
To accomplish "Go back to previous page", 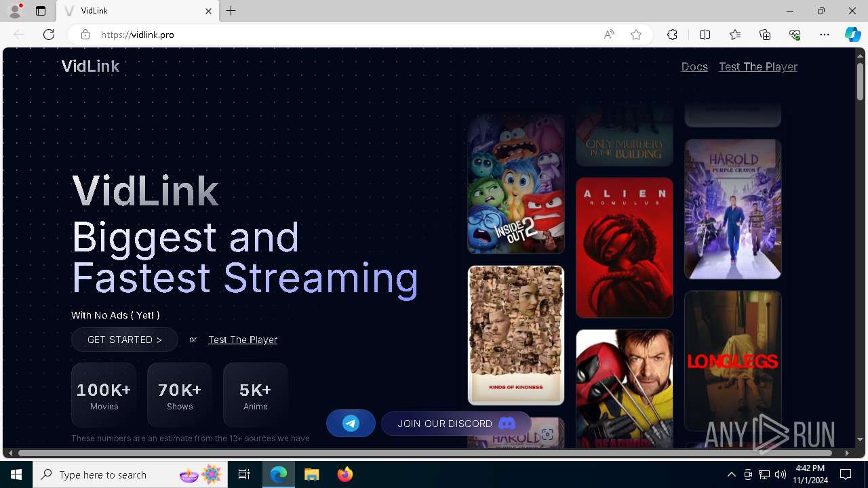I will pos(19,35).
